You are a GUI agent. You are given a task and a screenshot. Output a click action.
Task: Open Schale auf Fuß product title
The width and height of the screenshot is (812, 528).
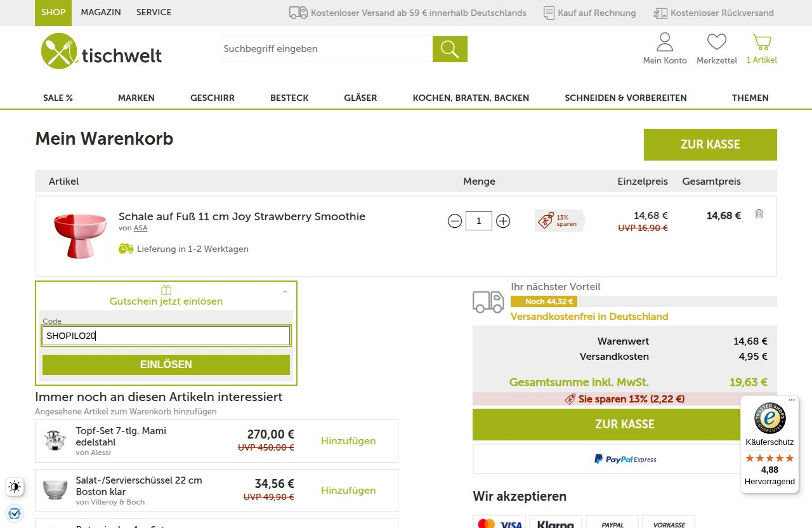click(242, 216)
